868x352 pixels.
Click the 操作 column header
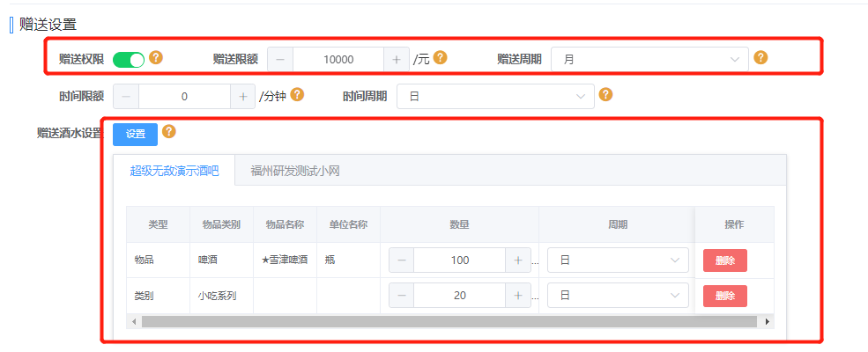(x=734, y=225)
